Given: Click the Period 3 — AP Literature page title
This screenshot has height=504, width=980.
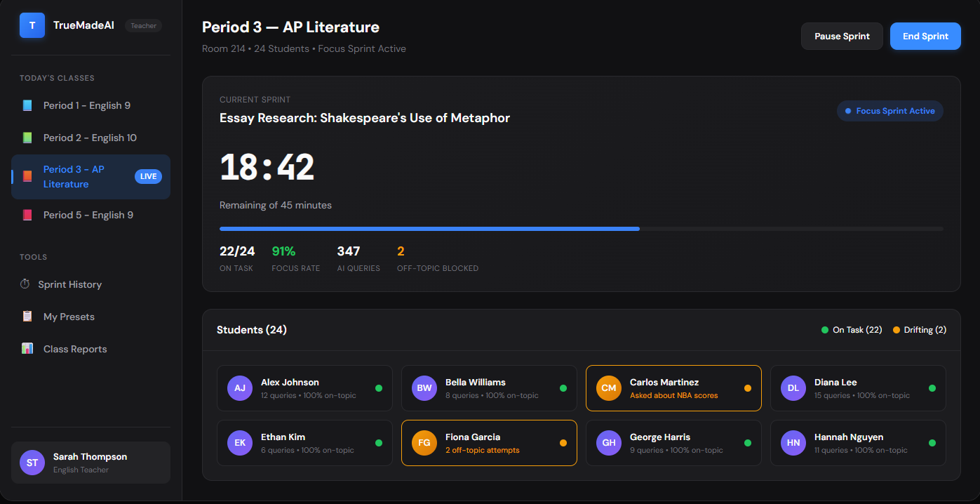Looking at the screenshot, I should click(290, 27).
